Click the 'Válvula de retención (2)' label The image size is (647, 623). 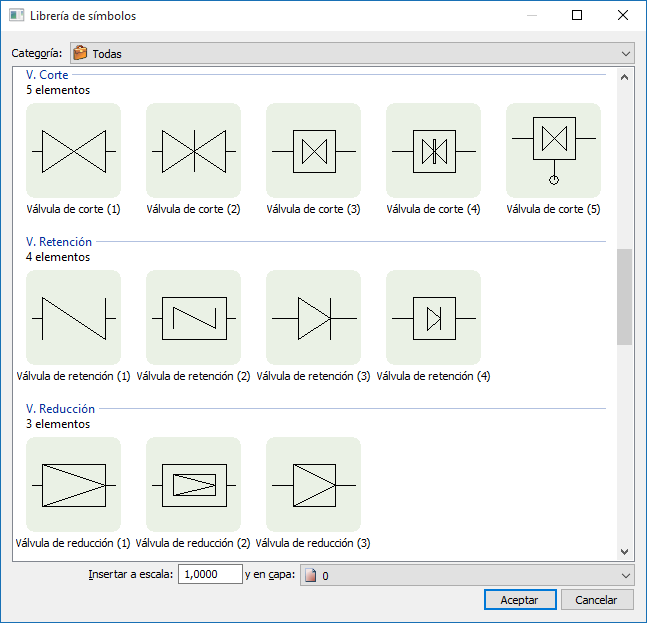[x=194, y=376]
